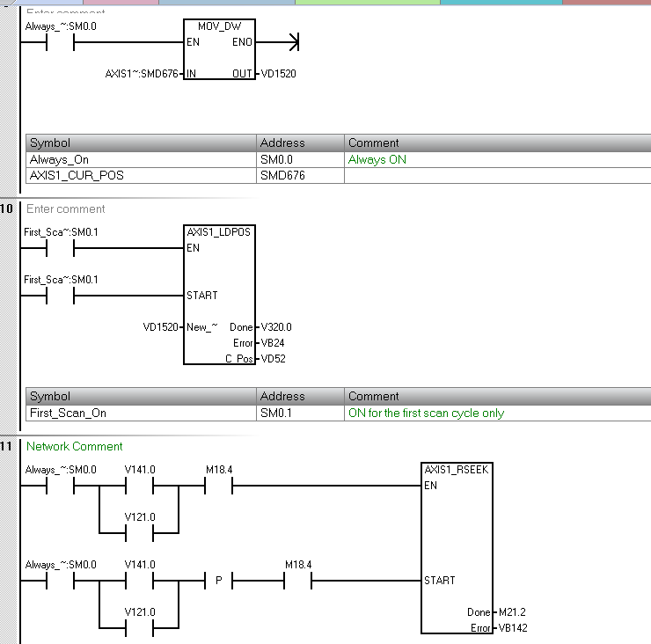Viewport: 651px width, 644px height.
Task: Click 'Enter comment' field of network 10
Action: pos(66,209)
